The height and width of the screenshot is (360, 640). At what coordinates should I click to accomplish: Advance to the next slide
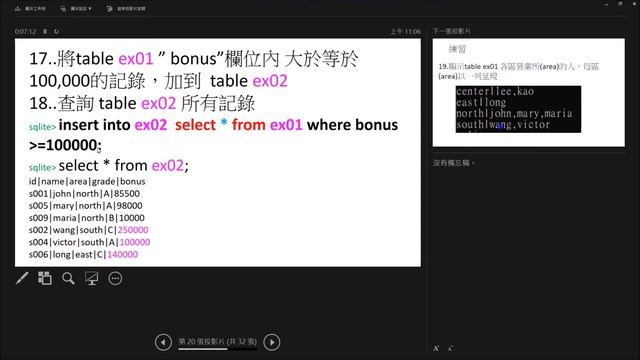[x=272, y=342]
